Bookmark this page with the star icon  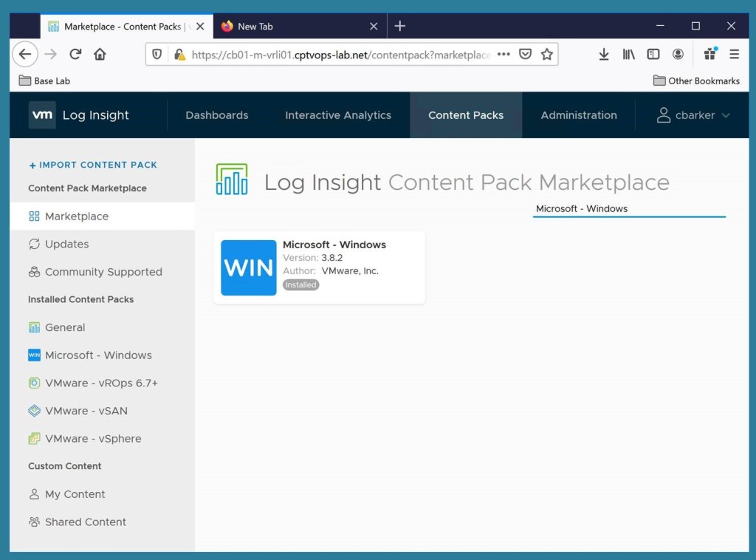point(546,54)
